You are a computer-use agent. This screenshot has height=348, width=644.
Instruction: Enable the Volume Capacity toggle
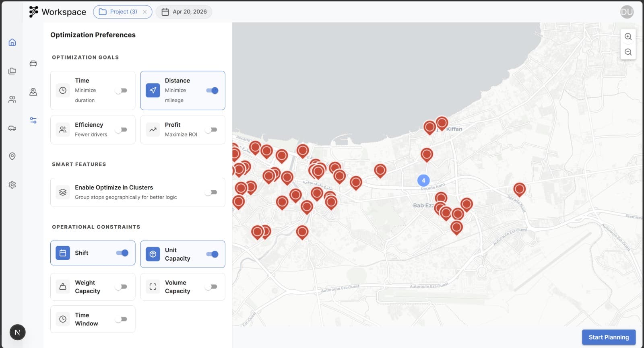click(211, 287)
